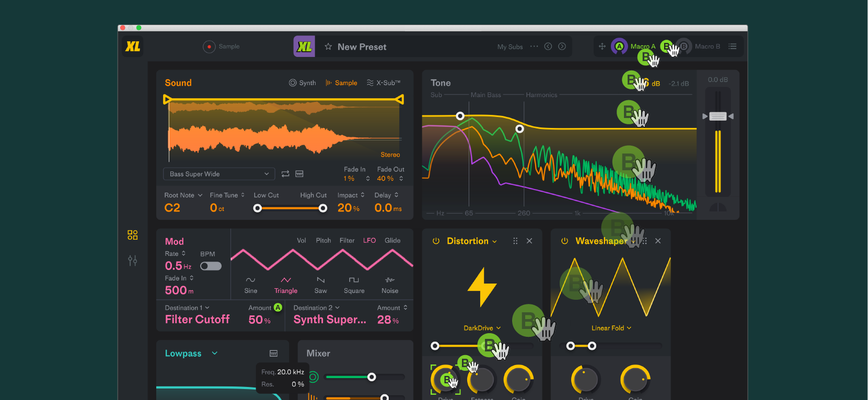Screen dimensions: 868x400
Task: Click the Impact 20% value
Action: [x=349, y=208]
